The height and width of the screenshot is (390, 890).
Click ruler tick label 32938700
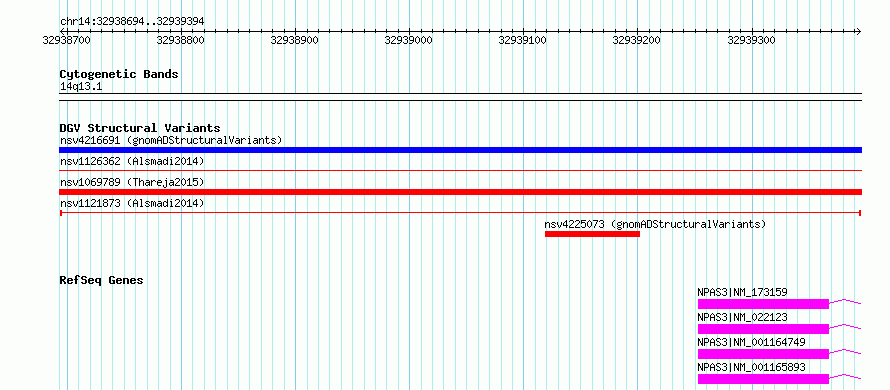pyautogui.click(x=66, y=40)
